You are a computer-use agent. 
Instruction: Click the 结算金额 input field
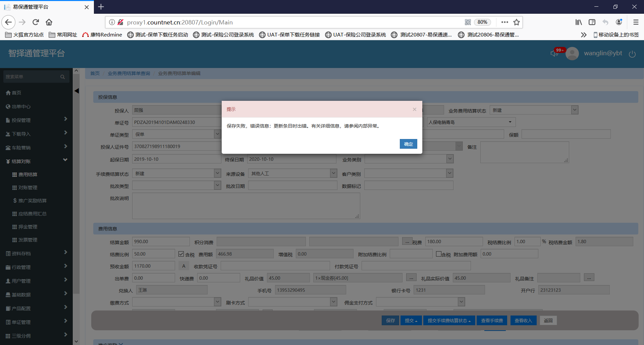(x=161, y=241)
